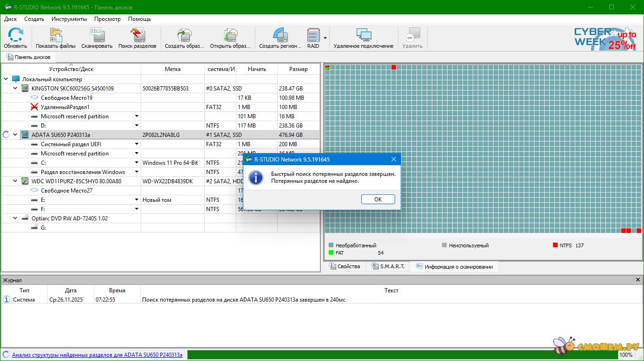644x361 pixels.
Task: Click Создать образ toolbar icon
Action: tap(184, 36)
